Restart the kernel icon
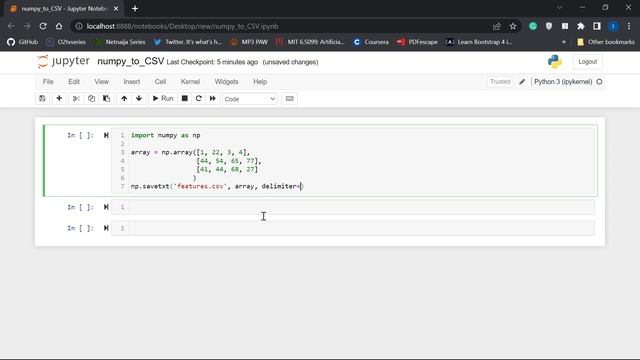The image size is (640, 360). (199, 98)
